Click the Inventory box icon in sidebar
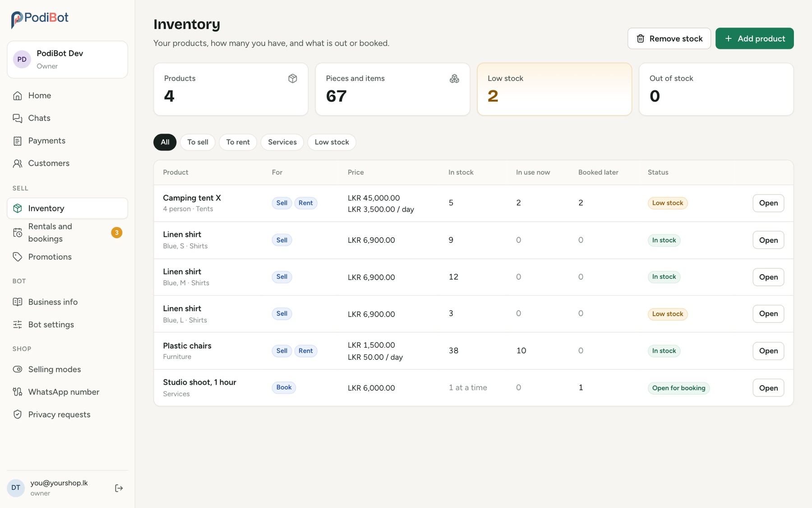The width and height of the screenshot is (812, 508). [18, 208]
